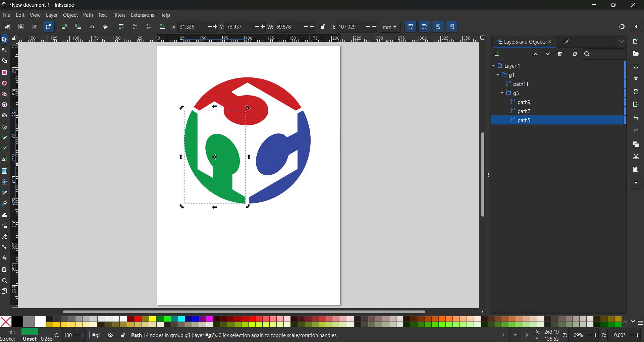The height and width of the screenshot is (342, 644).
Task: Click the X position input field
Action: [192, 27]
